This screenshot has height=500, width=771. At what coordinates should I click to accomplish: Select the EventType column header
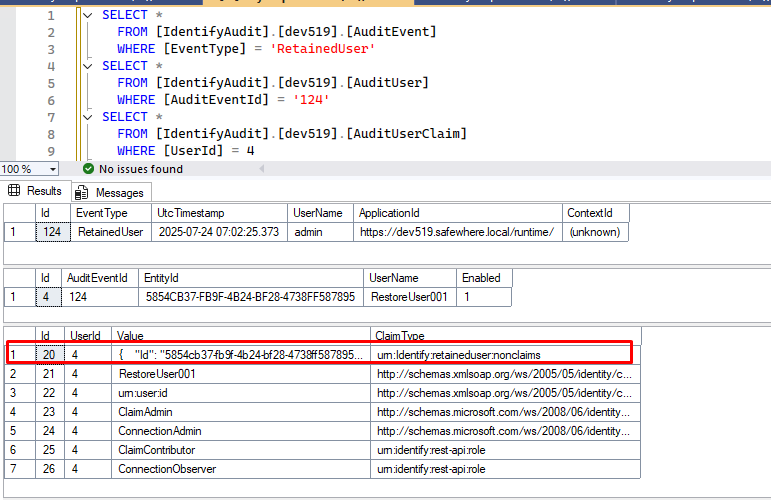pos(111,213)
